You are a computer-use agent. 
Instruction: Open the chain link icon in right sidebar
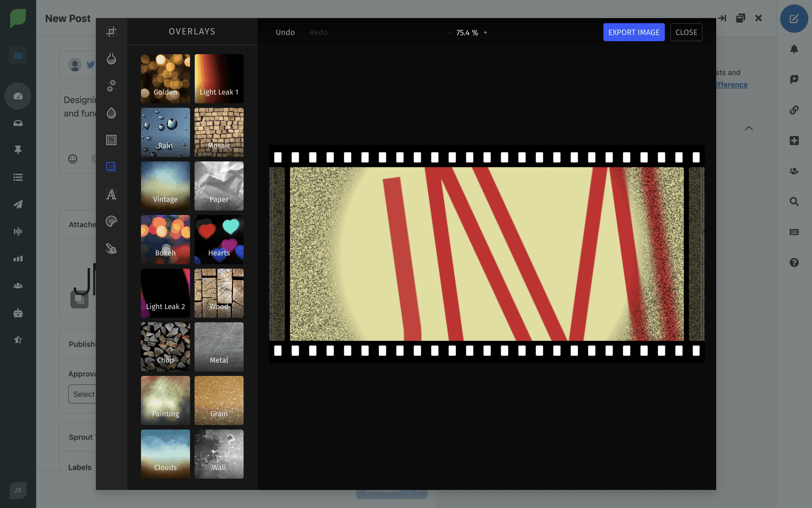[x=794, y=110]
